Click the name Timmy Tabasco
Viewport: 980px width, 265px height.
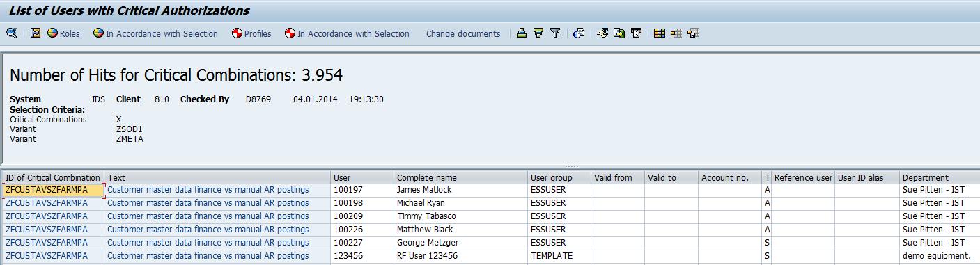(x=426, y=216)
